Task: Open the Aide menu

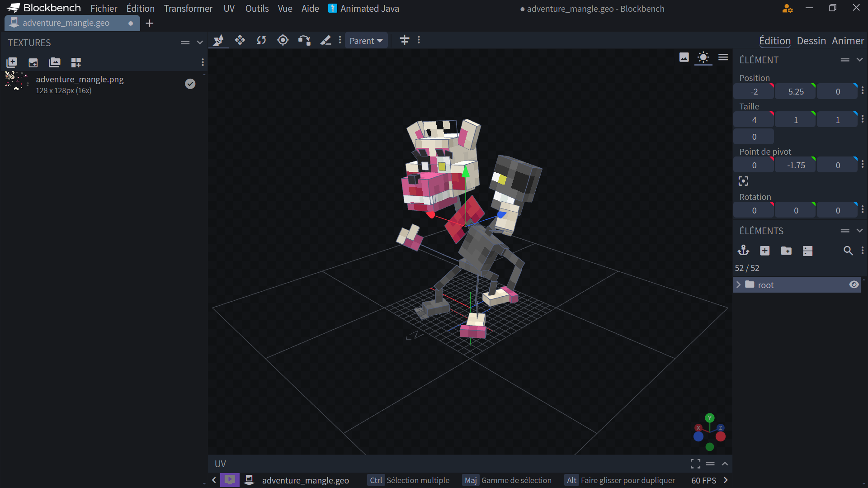Action: 310,8
